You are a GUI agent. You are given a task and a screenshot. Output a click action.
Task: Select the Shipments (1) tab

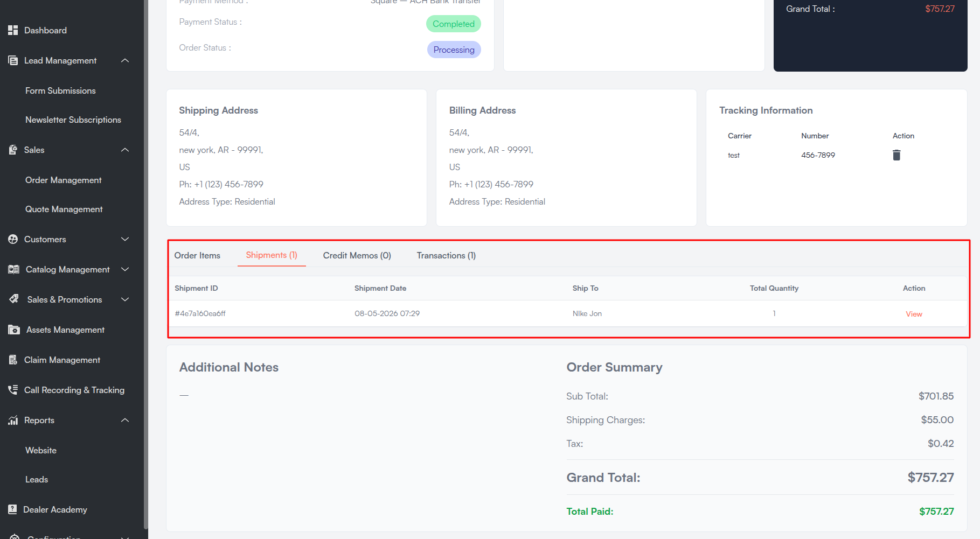pyautogui.click(x=272, y=255)
